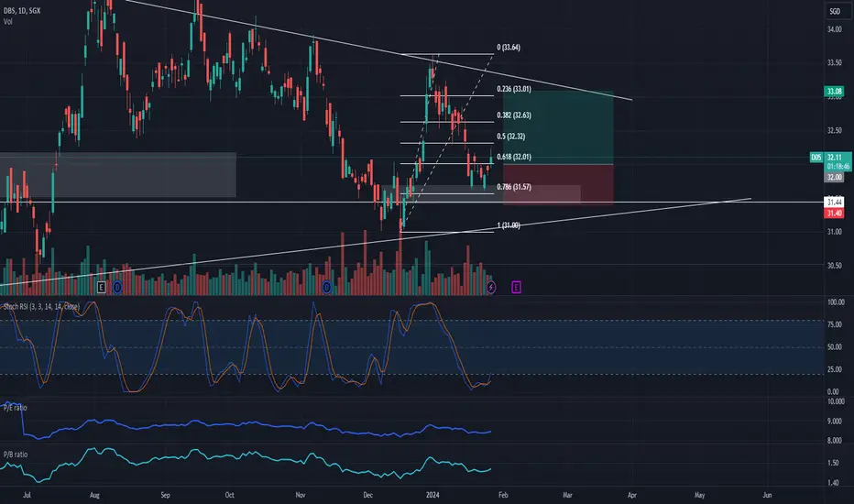The height and width of the screenshot is (504, 854).
Task: Select the red stop-loss zone
Action: tap(558, 184)
